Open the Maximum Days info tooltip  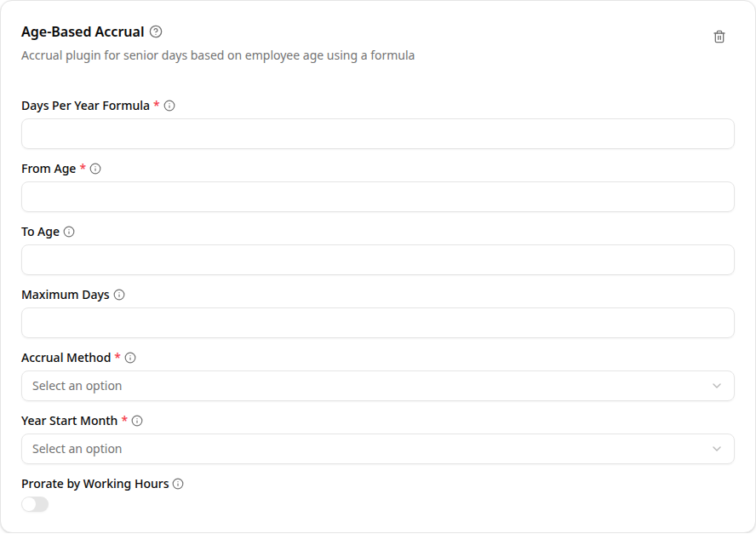tap(119, 295)
